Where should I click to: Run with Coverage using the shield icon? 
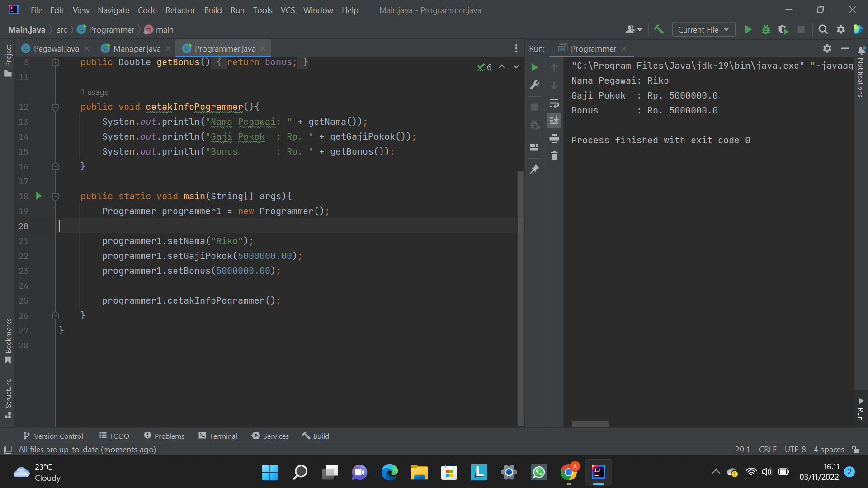point(783,29)
